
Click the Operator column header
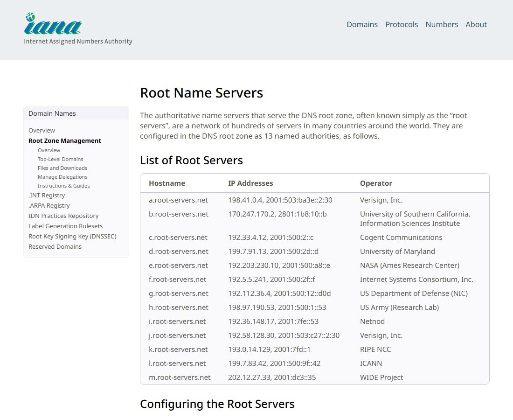point(376,183)
